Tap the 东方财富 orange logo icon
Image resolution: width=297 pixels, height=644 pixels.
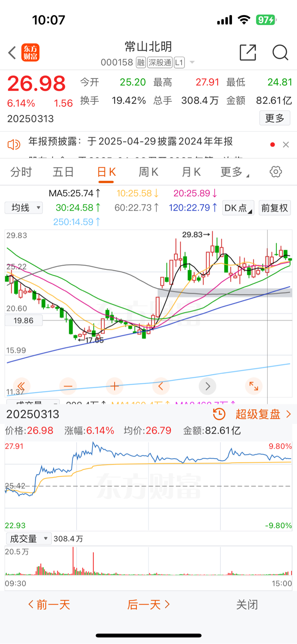[x=30, y=53]
